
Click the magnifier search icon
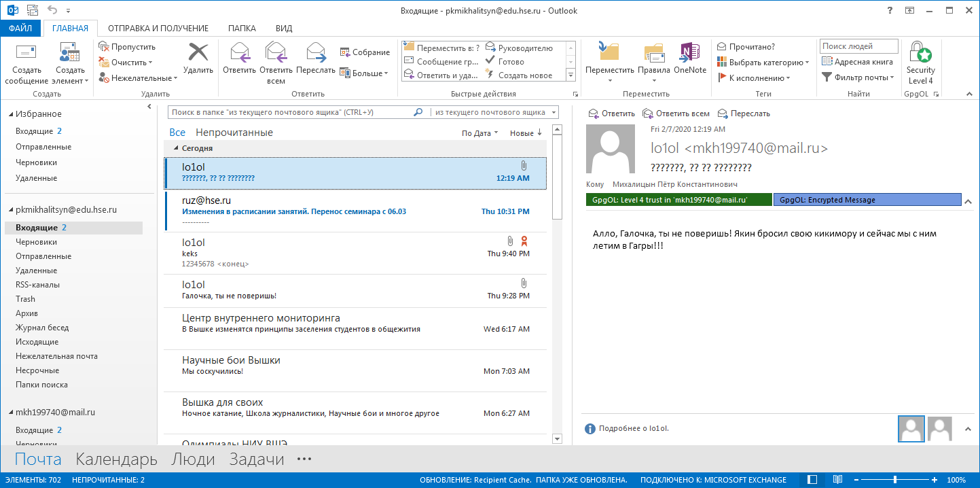click(420, 112)
